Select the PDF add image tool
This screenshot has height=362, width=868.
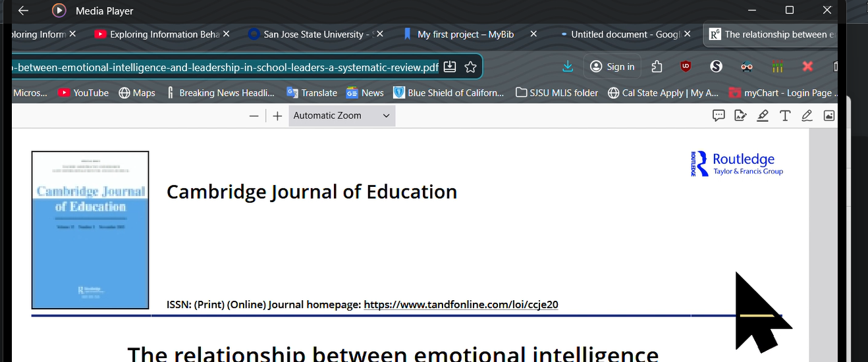click(829, 116)
